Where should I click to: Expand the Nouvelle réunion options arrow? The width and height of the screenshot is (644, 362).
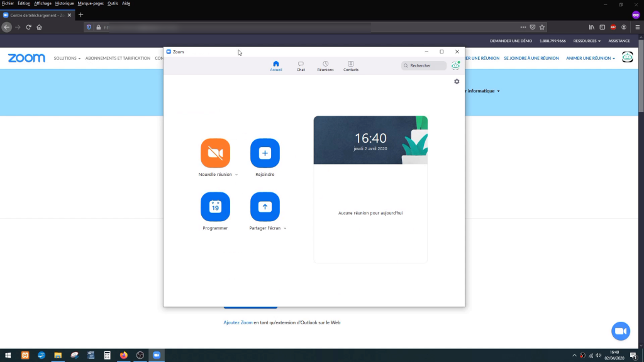pos(236,175)
